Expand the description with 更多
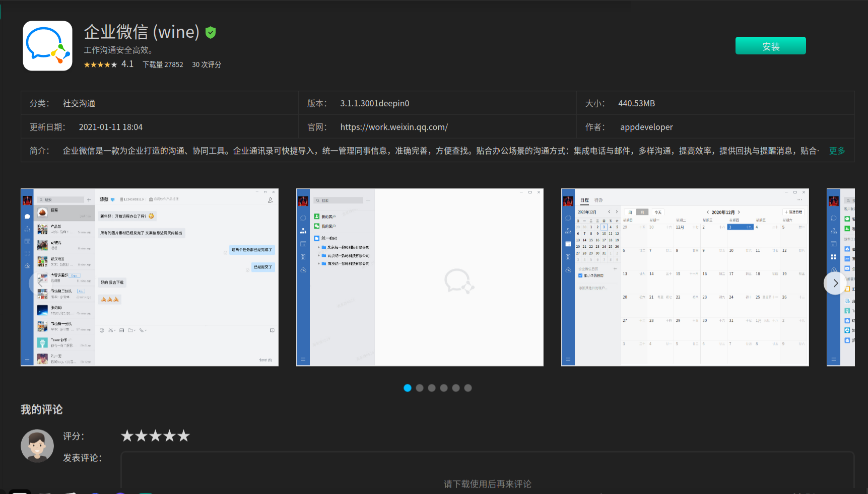Viewport: 868px width, 494px height. (x=837, y=151)
